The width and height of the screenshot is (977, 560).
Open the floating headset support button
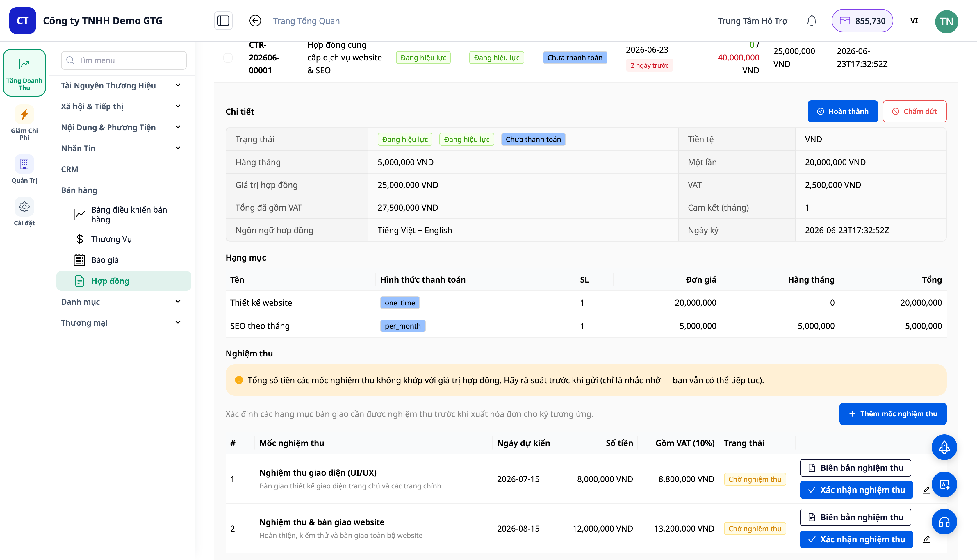click(x=944, y=522)
